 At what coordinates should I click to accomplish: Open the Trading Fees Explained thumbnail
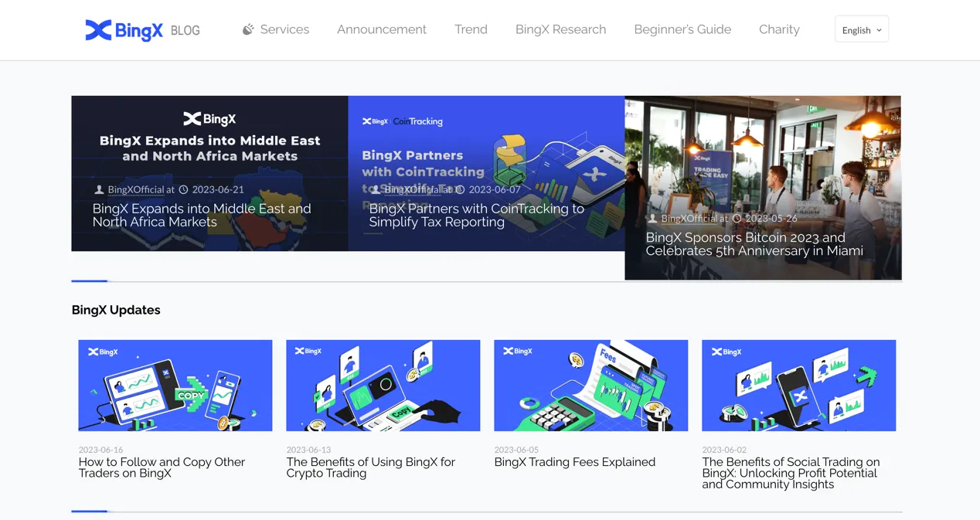(x=591, y=386)
